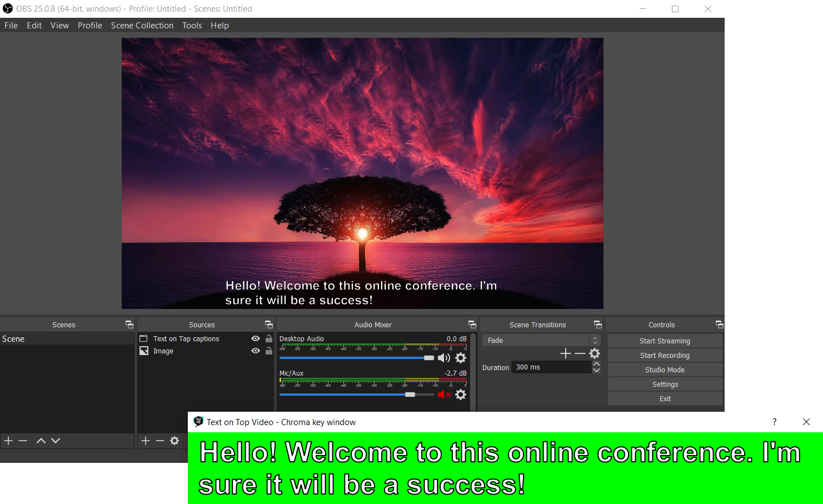Select Scene in the Scenes list
Screen dimensions: 823x504
point(67,339)
